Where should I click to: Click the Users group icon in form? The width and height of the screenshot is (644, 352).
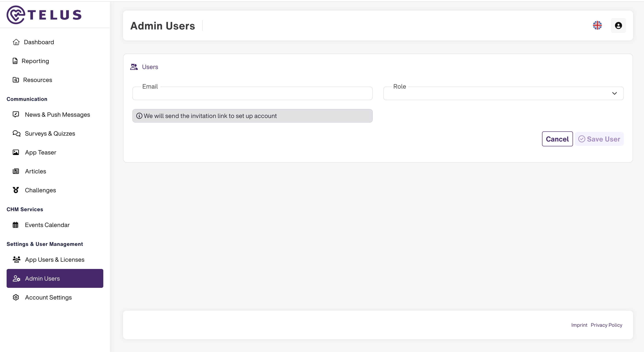coord(134,67)
